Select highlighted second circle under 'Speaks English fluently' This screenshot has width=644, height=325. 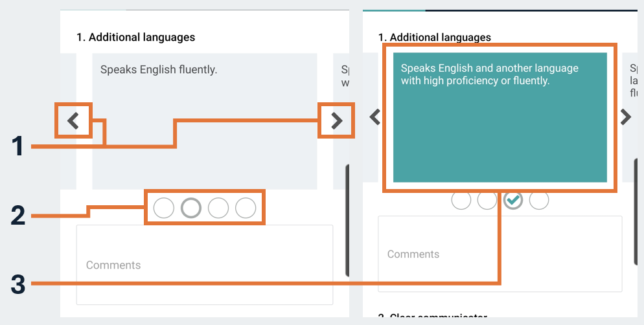point(191,208)
